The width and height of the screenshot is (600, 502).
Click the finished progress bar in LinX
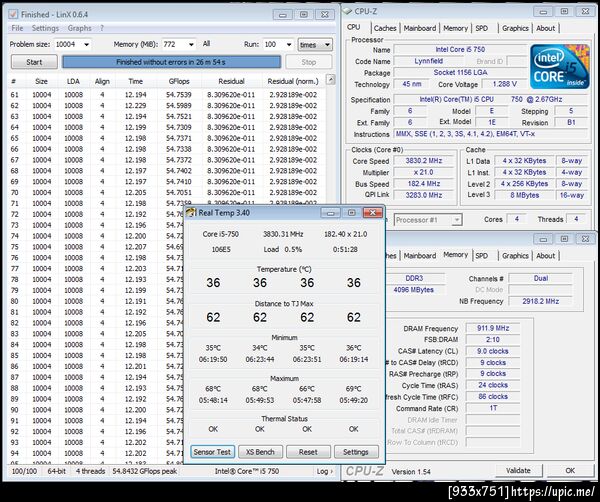tap(171, 62)
